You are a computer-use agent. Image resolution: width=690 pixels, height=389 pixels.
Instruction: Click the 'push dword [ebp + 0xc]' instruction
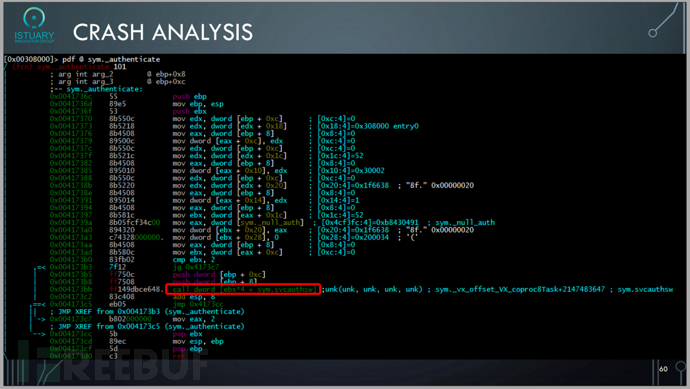(219, 274)
